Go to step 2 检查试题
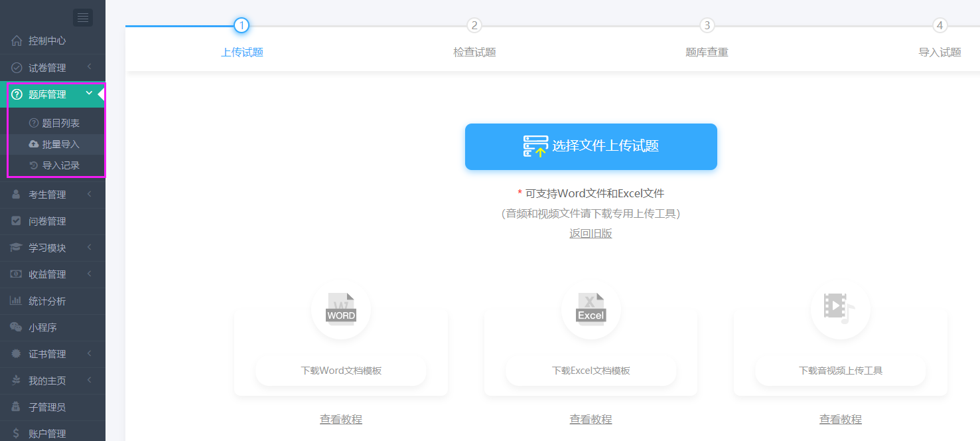Image resolution: width=980 pixels, height=441 pixels. coord(474,25)
